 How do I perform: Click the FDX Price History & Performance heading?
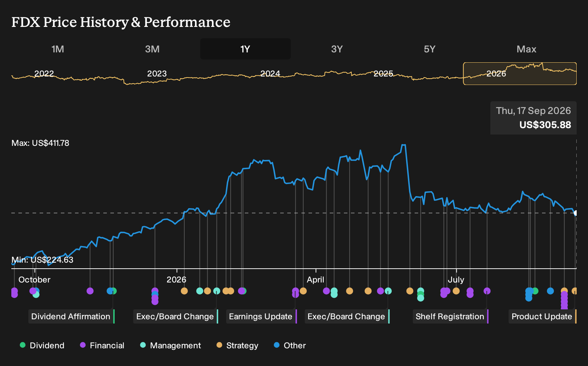tap(121, 22)
